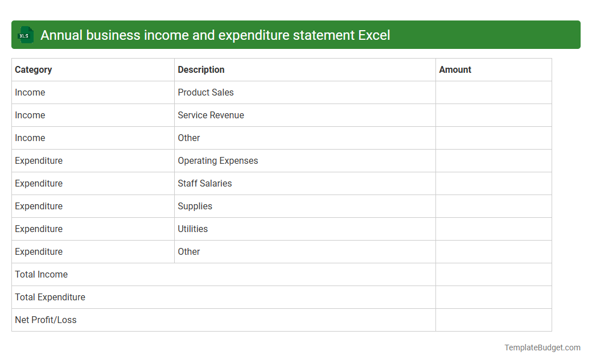This screenshot has height=364, width=592.
Task: Click the Service Revenue description cell
Action: click(211, 115)
